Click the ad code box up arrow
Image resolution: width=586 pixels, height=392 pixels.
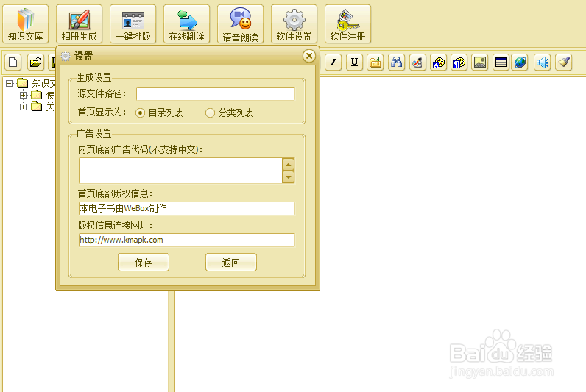(288, 164)
